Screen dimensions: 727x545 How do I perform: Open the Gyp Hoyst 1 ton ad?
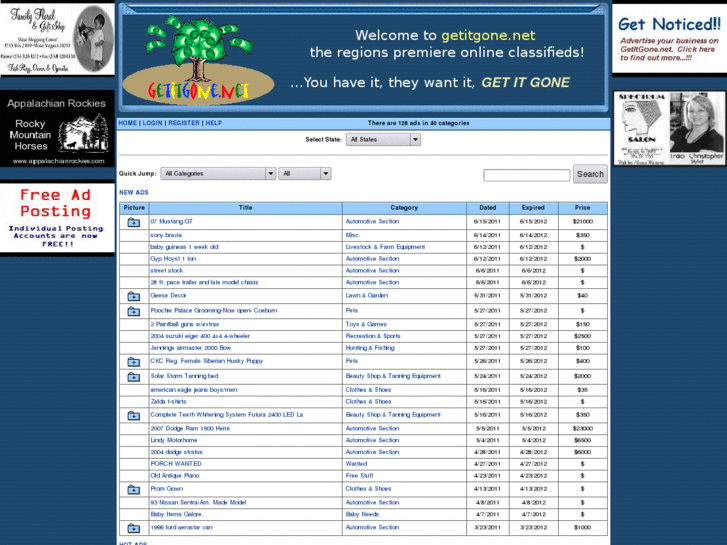(173, 259)
